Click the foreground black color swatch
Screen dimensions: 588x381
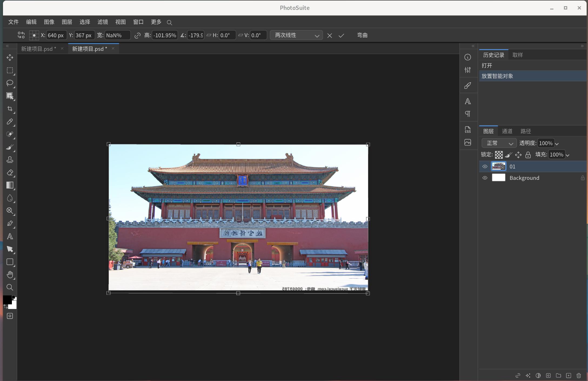(x=7, y=300)
